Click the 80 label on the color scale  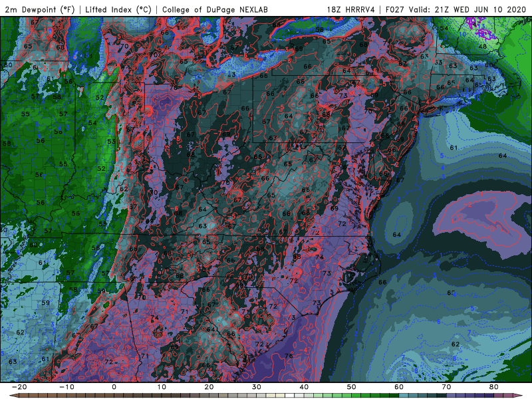[494, 387]
